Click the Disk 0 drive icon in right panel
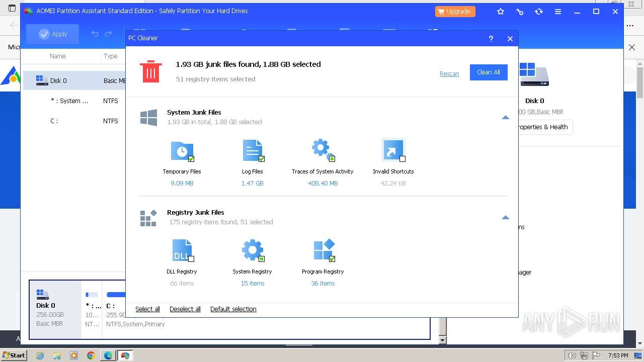 pos(534,75)
